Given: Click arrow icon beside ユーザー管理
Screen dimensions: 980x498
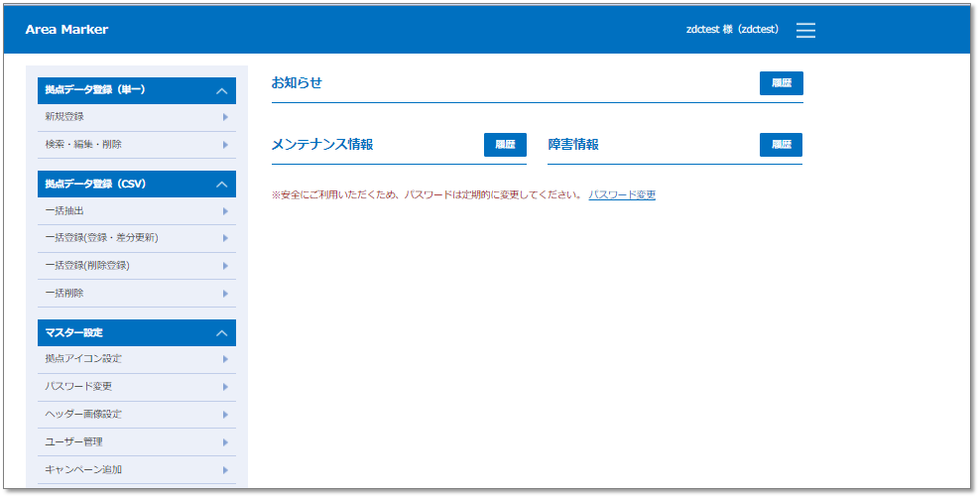Looking at the screenshot, I should point(225,442).
